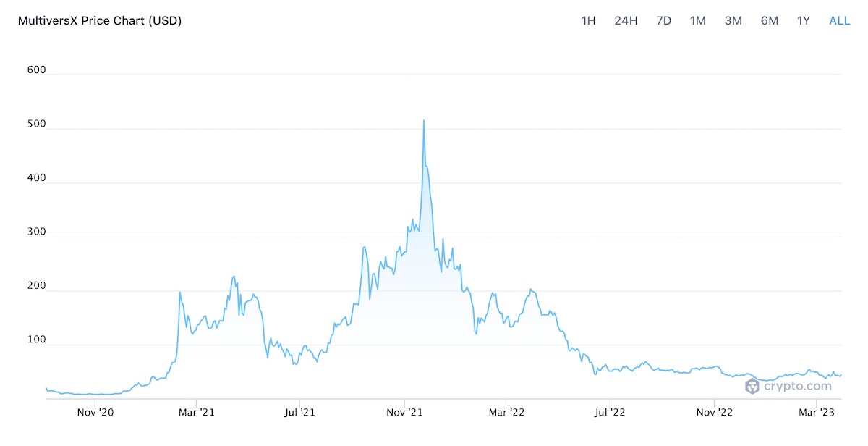Click the 200 y-axis label
This screenshot has width=868, height=446.
point(37,286)
